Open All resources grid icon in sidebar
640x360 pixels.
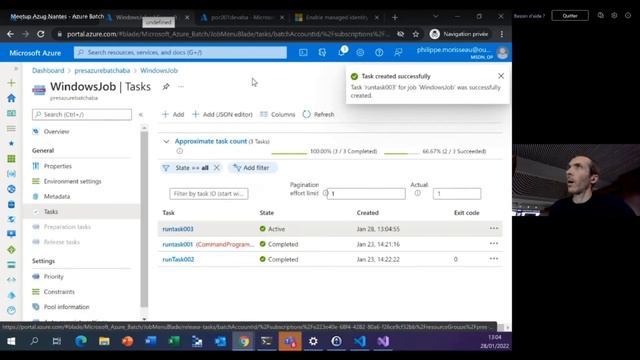tap(11, 158)
